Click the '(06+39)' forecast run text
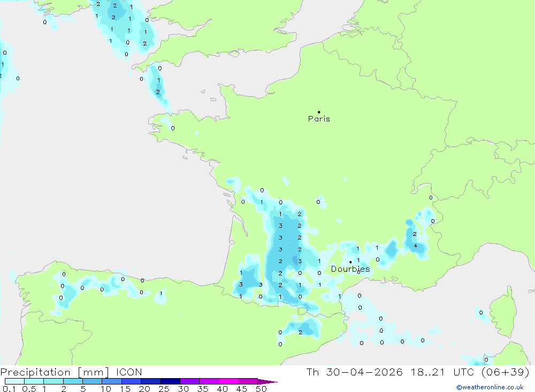The image size is (535, 392). 506,372
